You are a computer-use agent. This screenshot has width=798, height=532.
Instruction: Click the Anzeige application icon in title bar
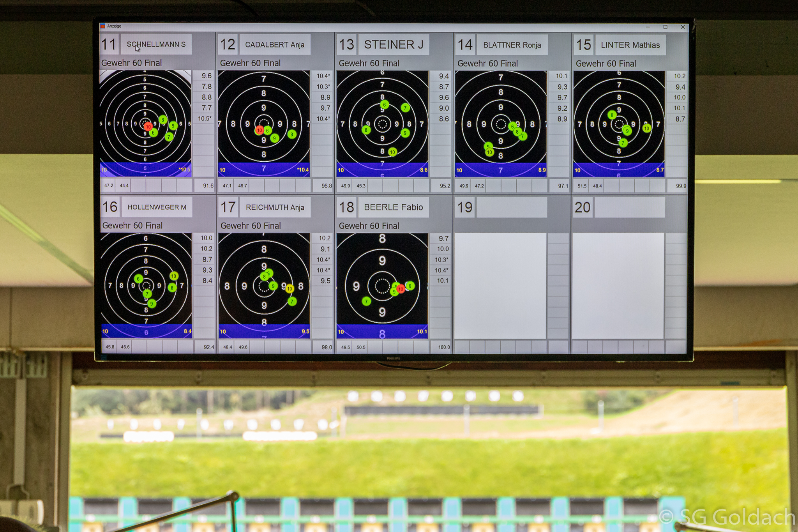[x=103, y=26]
